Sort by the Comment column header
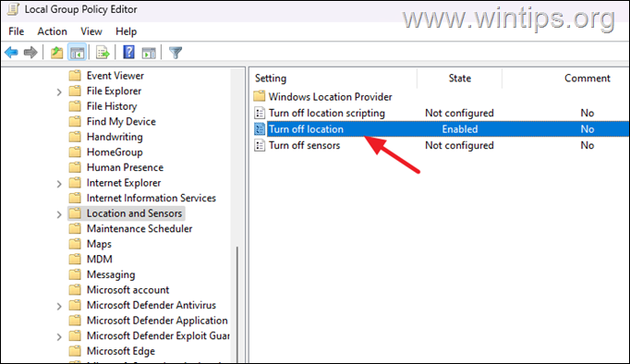 pos(587,78)
